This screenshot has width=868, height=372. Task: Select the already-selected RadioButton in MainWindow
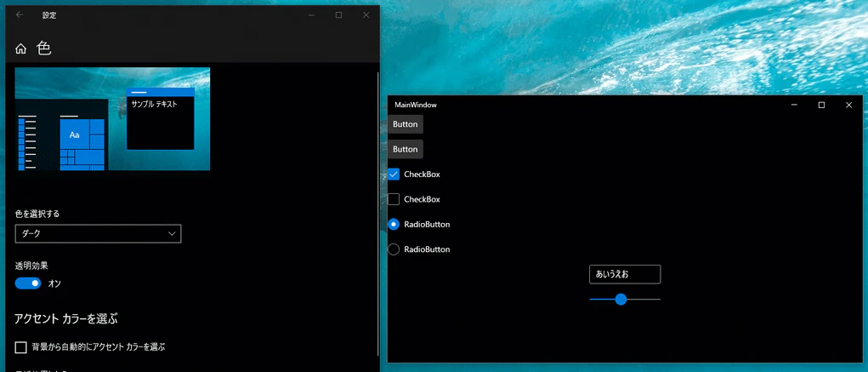click(394, 225)
